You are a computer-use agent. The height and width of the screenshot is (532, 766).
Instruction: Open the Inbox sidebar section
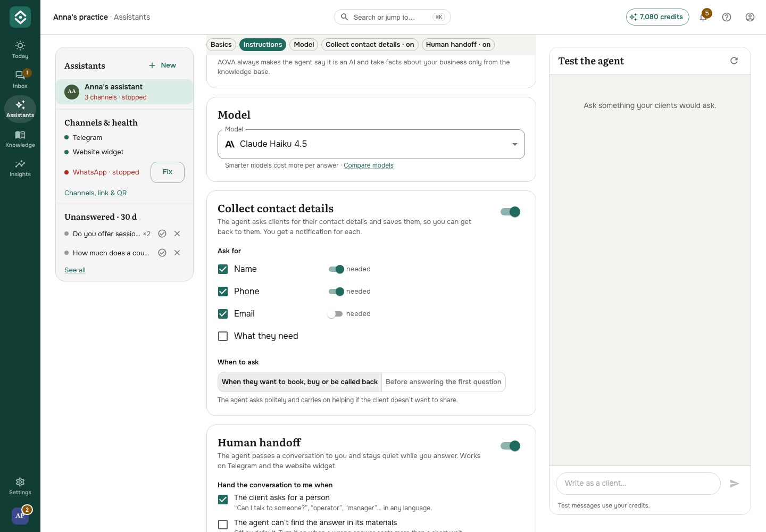(20, 79)
